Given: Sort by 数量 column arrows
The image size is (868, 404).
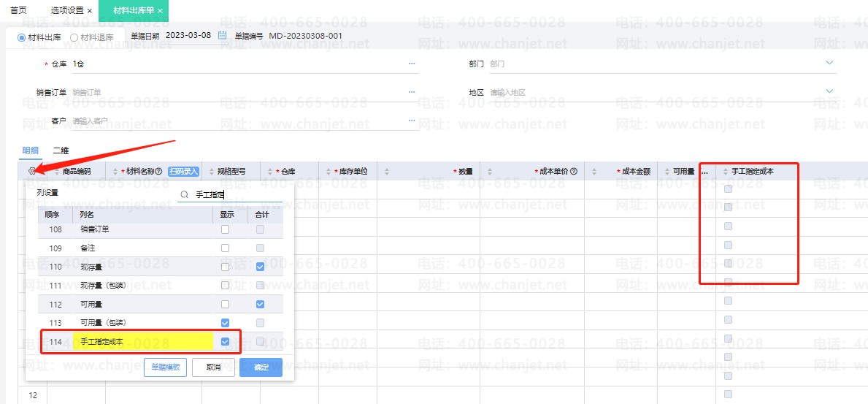Looking at the screenshot, I should (386, 172).
